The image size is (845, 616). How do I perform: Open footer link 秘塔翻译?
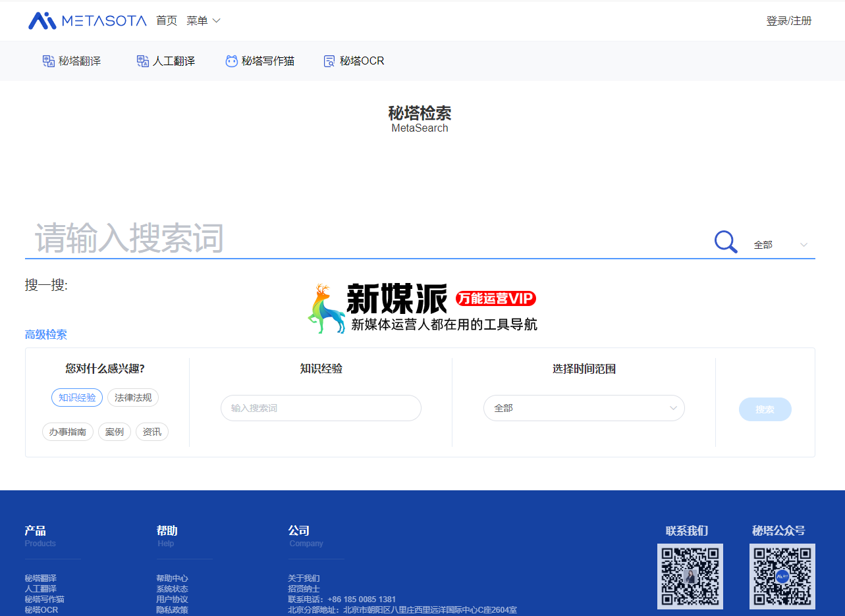tap(41, 578)
